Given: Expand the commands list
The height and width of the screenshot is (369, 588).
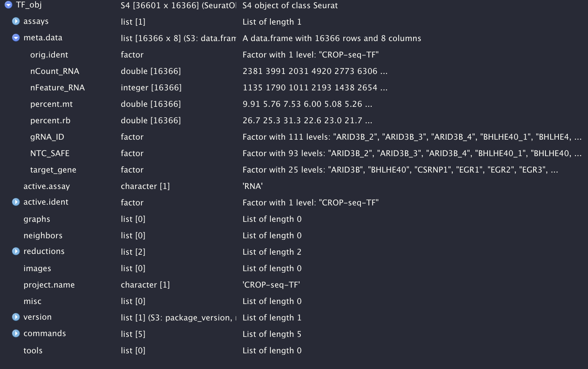Looking at the screenshot, I should pyautogui.click(x=15, y=334).
